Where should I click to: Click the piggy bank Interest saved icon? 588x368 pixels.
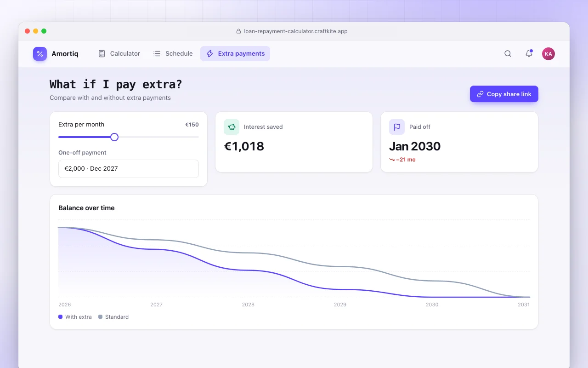(232, 127)
